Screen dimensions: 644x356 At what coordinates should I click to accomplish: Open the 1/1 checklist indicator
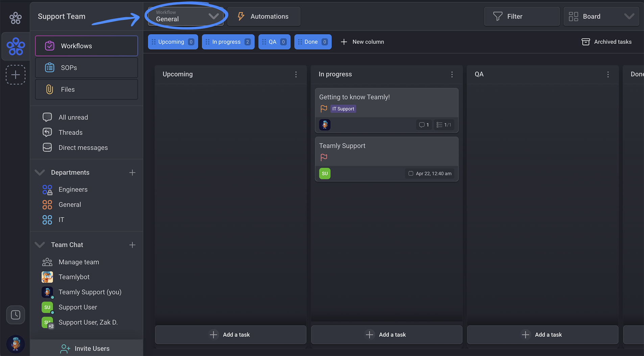[444, 125]
